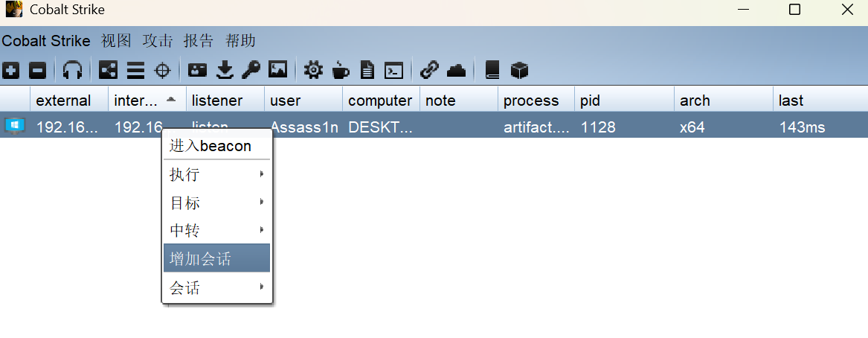The height and width of the screenshot is (338, 868).
Task: Open listeners via the headphones icon
Action: [x=72, y=71]
